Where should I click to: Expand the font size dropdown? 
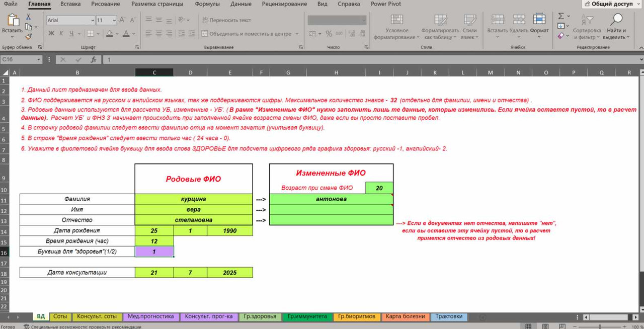[x=114, y=21]
